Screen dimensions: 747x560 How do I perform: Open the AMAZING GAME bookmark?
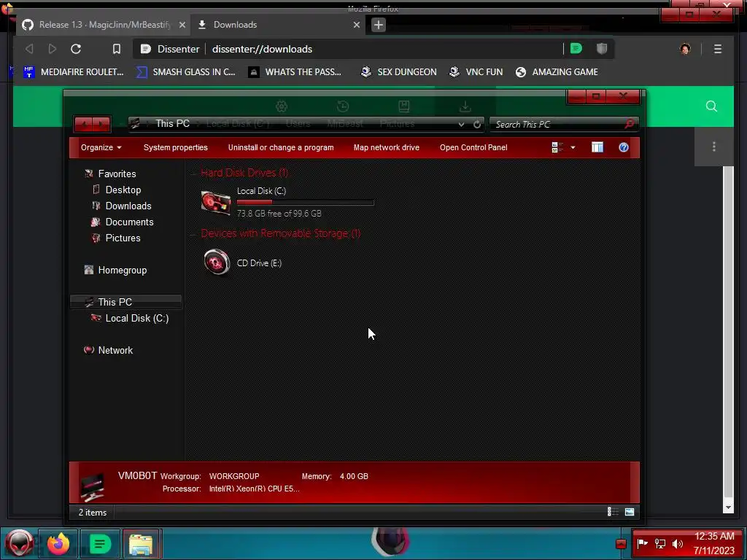(557, 72)
